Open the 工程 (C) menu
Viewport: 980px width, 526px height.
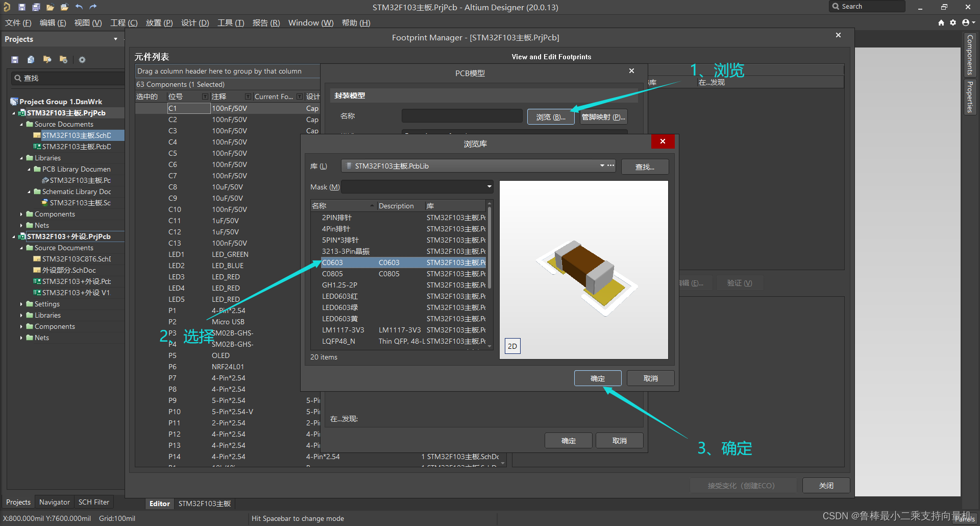(x=124, y=23)
